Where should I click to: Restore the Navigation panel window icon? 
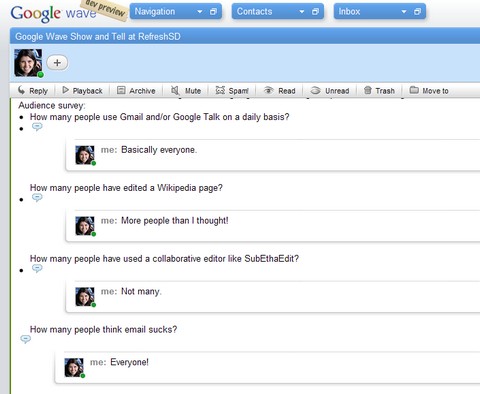coord(213,12)
